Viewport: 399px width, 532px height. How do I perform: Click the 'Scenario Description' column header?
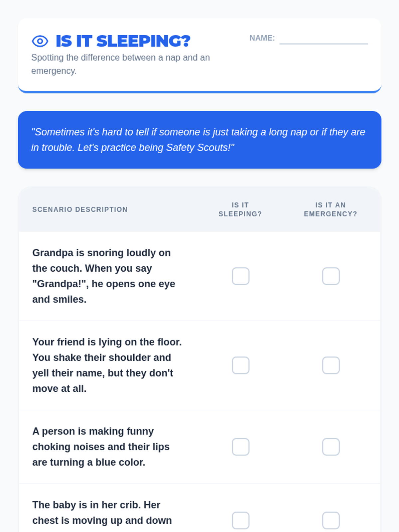click(x=80, y=209)
